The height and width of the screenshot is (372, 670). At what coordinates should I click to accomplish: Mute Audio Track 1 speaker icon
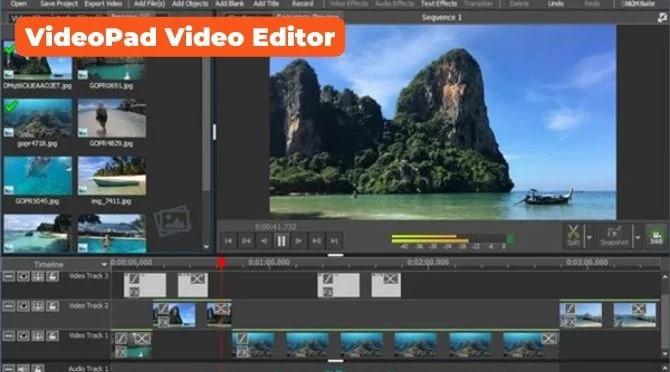coord(23,368)
